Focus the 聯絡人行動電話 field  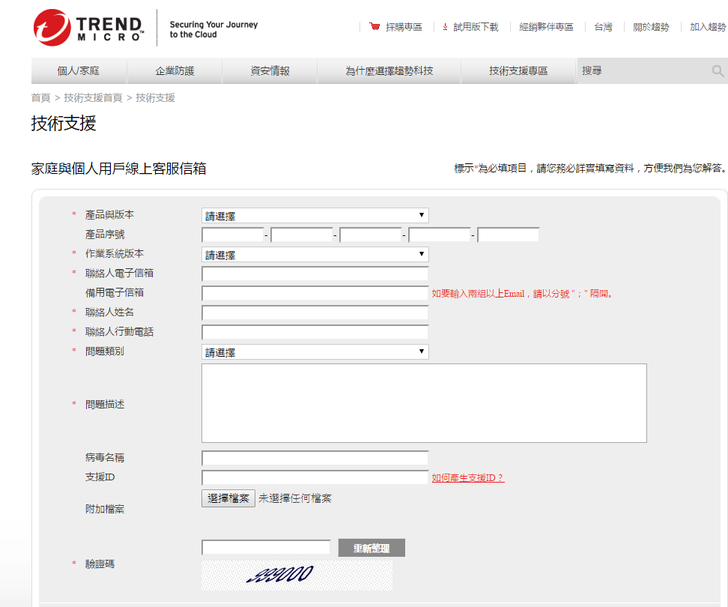[315, 333]
